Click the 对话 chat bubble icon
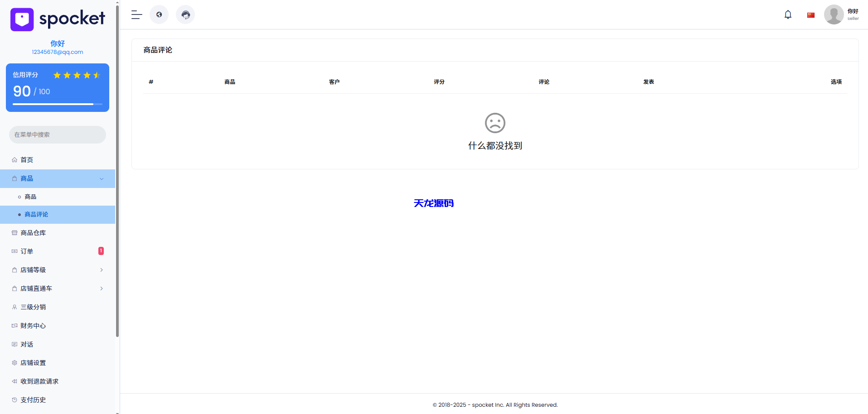Viewport: 868px width, 414px height. [x=15, y=344]
